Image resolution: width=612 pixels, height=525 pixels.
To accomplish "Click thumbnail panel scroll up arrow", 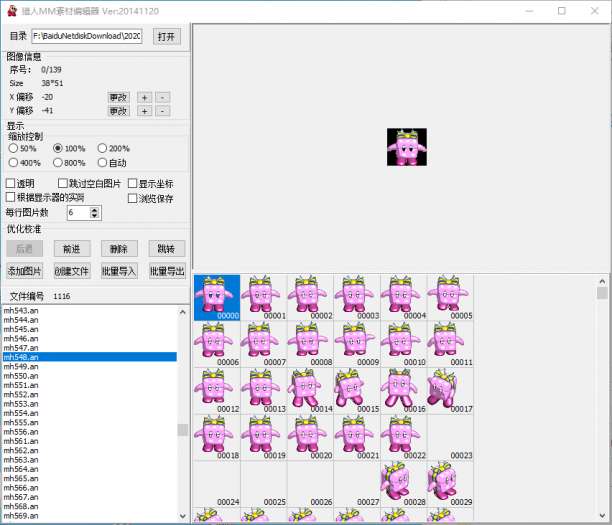I will (x=602, y=281).
